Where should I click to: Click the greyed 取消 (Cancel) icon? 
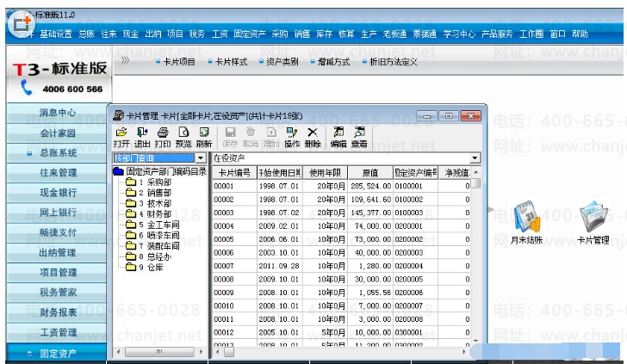coord(251,137)
